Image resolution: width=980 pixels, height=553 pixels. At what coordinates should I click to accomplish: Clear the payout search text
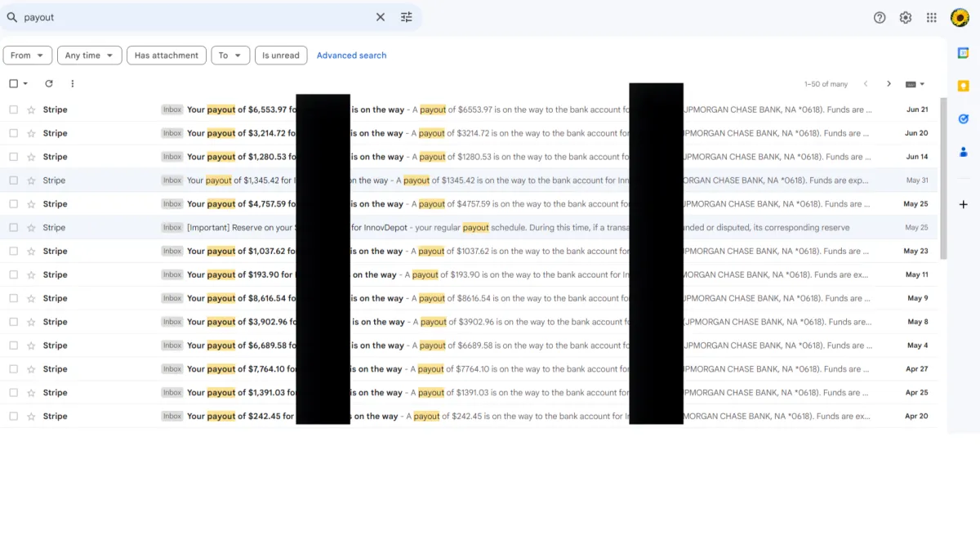point(381,17)
